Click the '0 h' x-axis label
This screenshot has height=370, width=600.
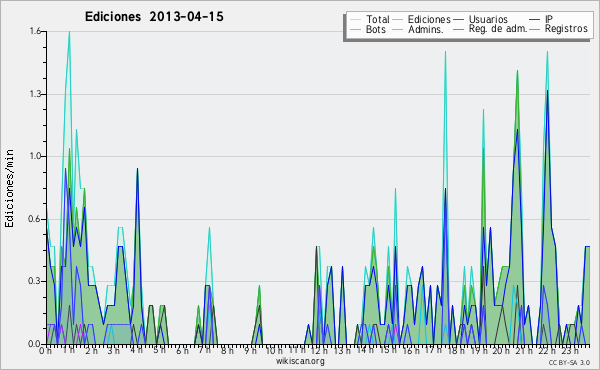pyautogui.click(x=46, y=350)
